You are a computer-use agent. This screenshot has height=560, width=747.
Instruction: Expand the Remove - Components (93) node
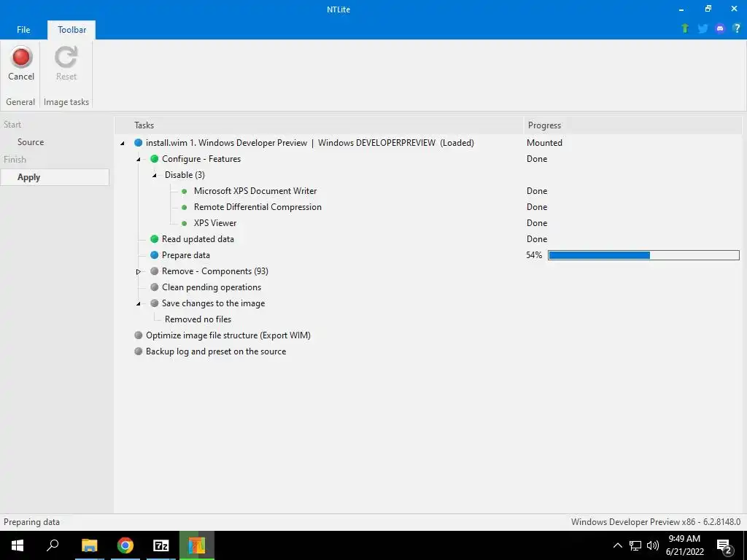pyautogui.click(x=139, y=271)
